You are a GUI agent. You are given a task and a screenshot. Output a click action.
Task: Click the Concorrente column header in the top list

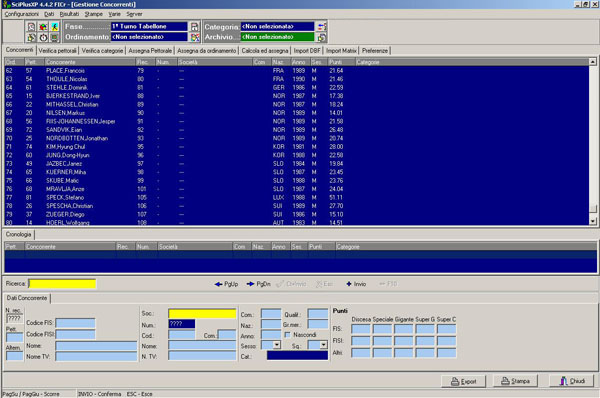pyautogui.click(x=90, y=62)
